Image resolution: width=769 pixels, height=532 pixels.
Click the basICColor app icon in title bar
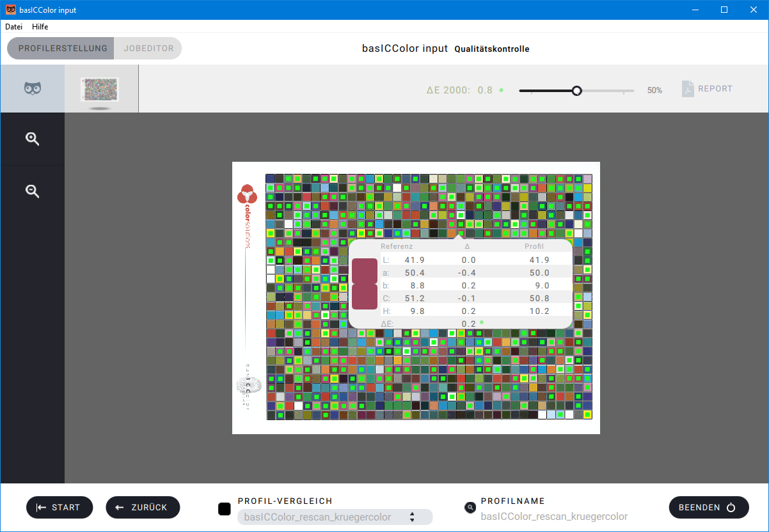(11, 10)
